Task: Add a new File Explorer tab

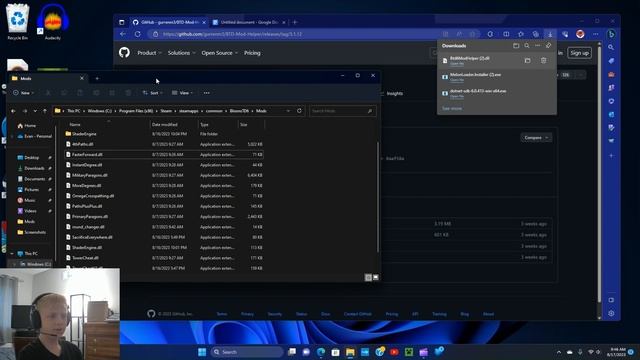Action: pyautogui.click(x=97, y=78)
